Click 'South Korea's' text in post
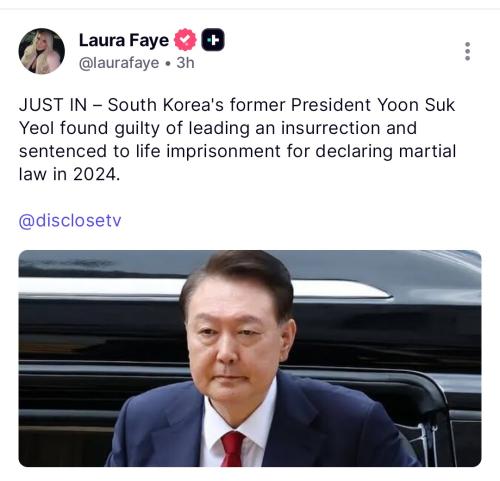 pos(166,105)
